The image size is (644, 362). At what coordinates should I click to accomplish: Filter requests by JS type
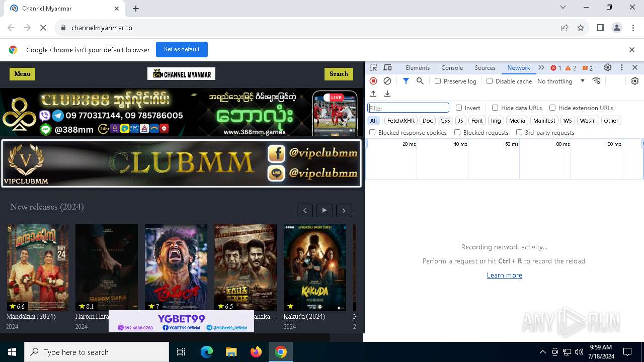(x=460, y=121)
